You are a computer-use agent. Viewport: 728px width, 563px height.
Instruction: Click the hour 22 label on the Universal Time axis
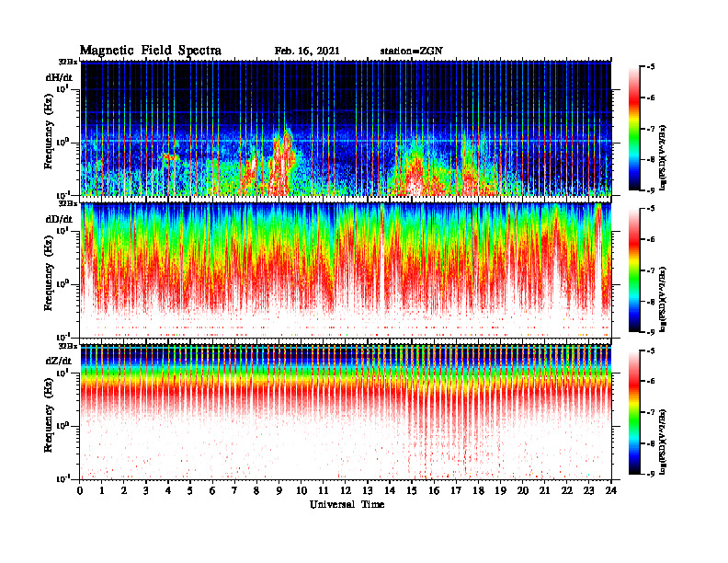(567, 491)
